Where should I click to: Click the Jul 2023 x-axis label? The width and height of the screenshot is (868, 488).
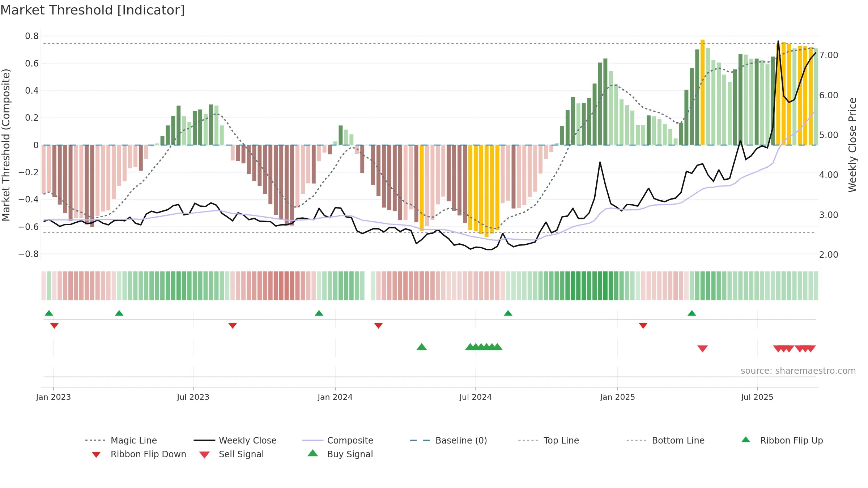[193, 397]
